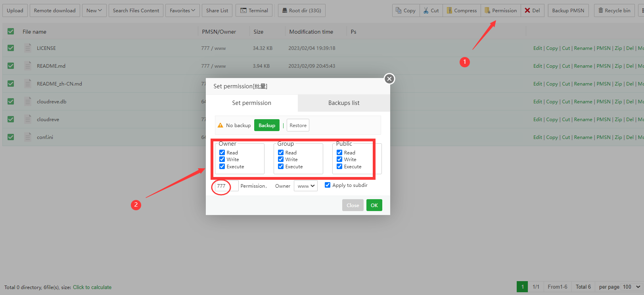Image resolution: width=644 pixels, height=295 pixels.
Task: Click the Root dir disk icon
Action: tap(285, 11)
